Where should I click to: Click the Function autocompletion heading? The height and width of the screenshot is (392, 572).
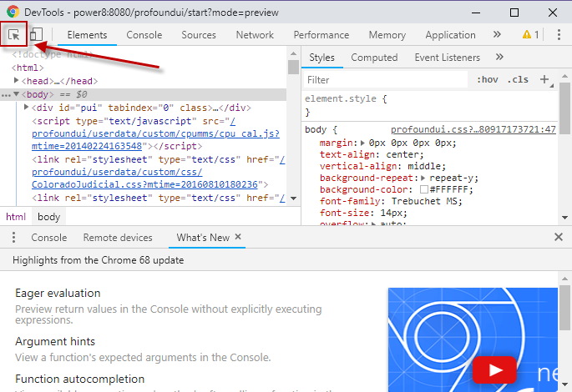[x=80, y=379]
